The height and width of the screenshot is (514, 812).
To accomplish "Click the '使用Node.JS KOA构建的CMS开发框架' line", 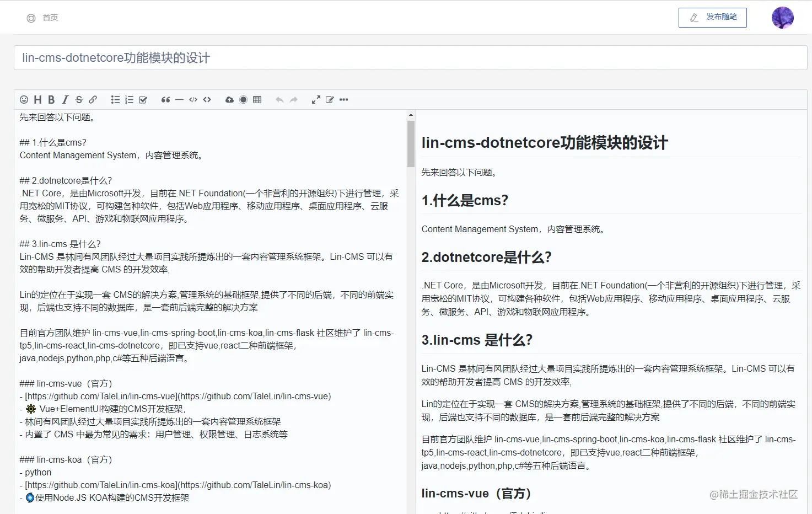I will click(x=105, y=498).
